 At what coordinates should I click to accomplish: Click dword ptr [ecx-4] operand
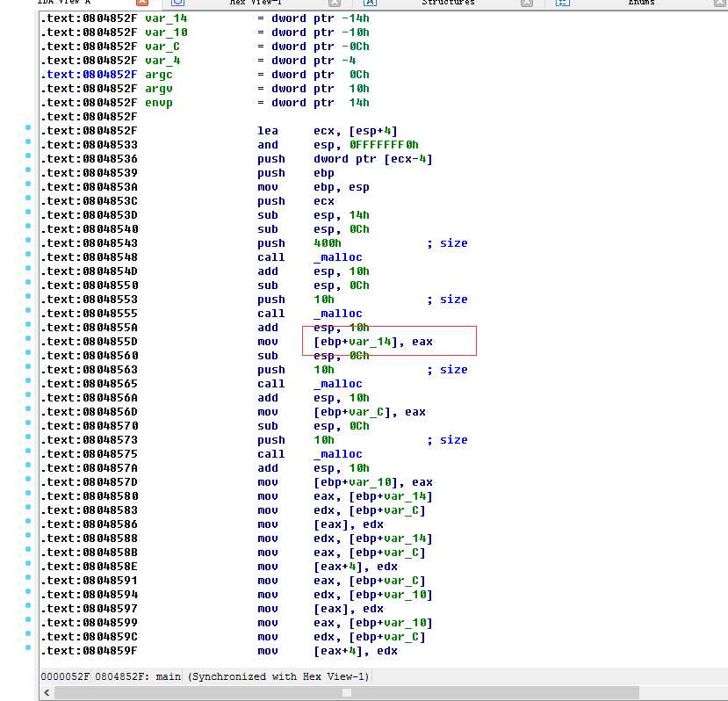pyautogui.click(x=373, y=159)
